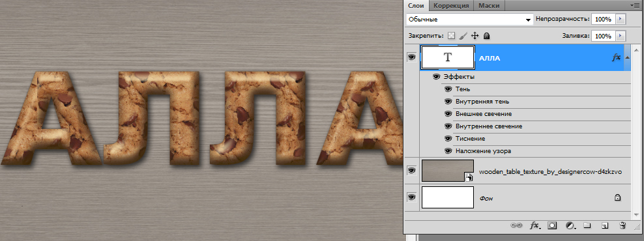Lock image pixels brush icon
The height and width of the screenshot is (241, 644).
point(463,36)
